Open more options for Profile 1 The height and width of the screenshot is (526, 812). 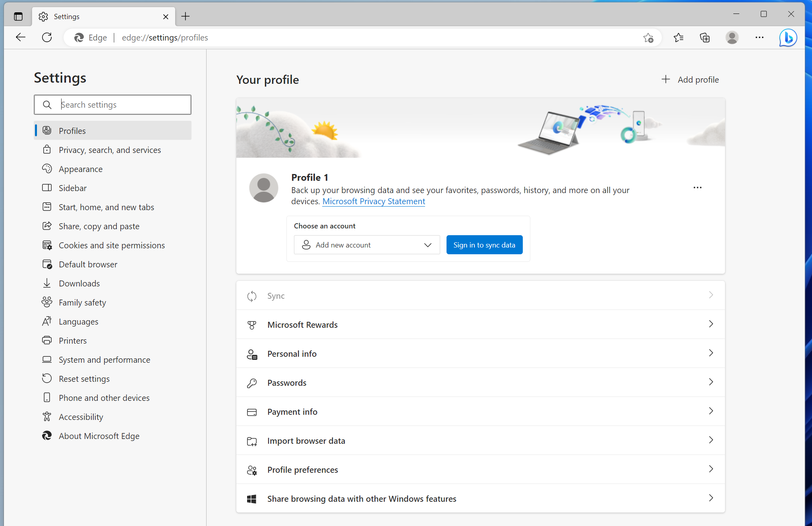[697, 188]
